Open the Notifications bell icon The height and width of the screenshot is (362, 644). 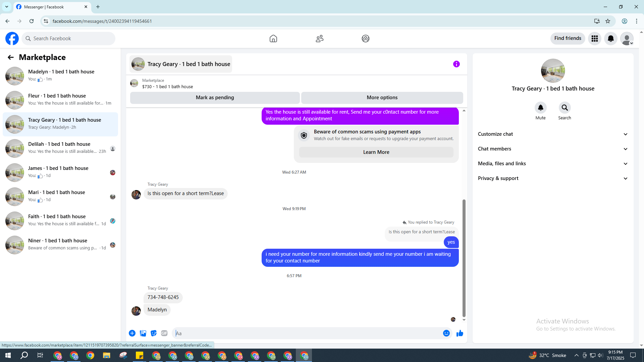pyautogui.click(x=611, y=39)
